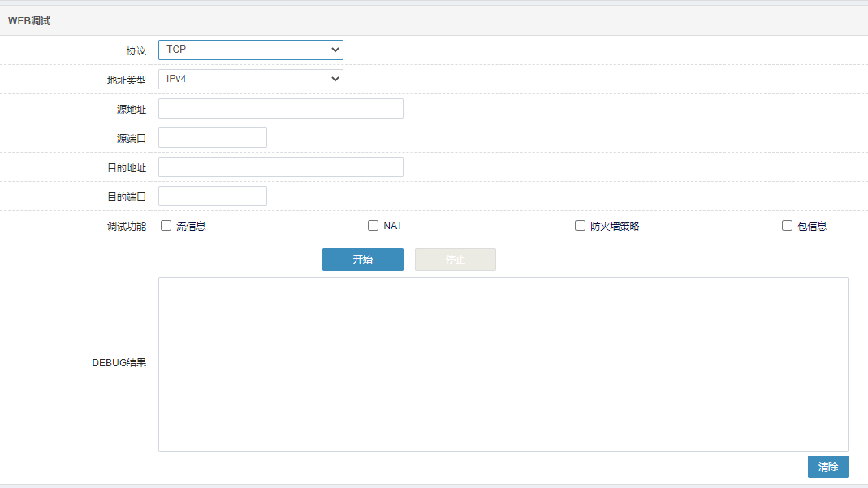Click the 开始 button
Image resolution: width=868 pixels, height=488 pixels.
click(x=363, y=260)
